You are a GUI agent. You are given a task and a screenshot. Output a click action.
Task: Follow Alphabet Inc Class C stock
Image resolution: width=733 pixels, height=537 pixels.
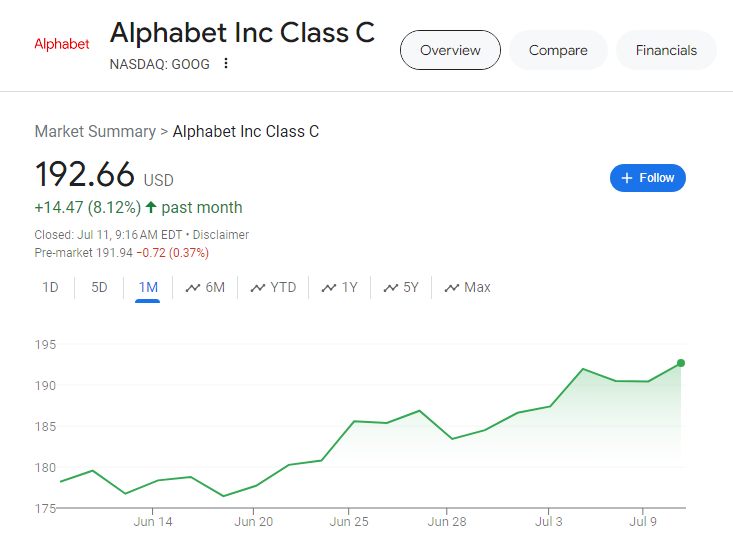pos(647,178)
